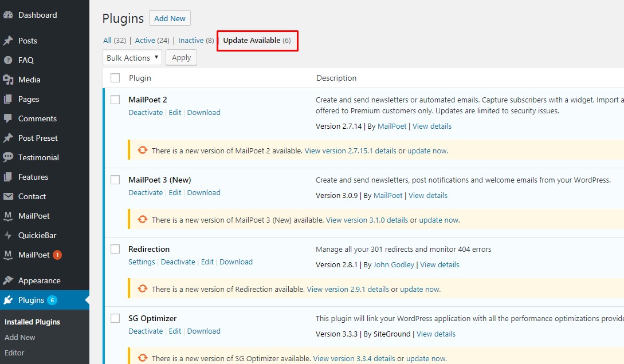Click update now for MailPoet 2

pos(427,151)
